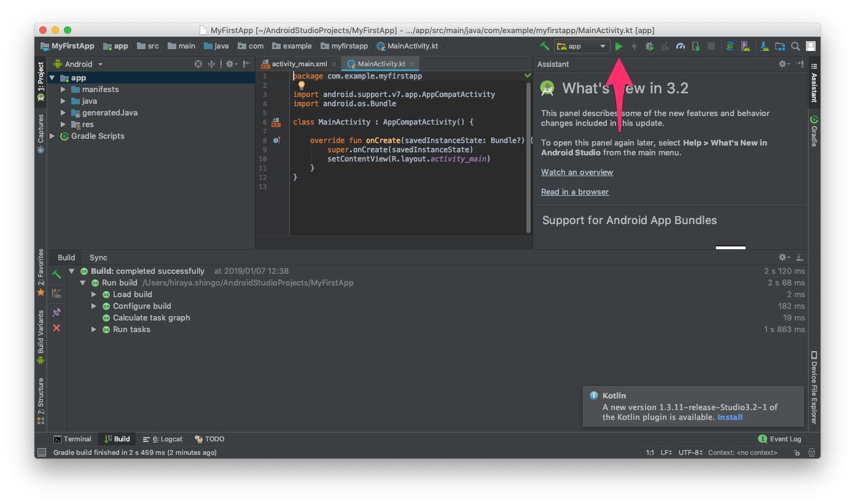Screen dimensions: 855x504
Task: Click Toggle view icon in Build panel
Action: [x=57, y=293]
